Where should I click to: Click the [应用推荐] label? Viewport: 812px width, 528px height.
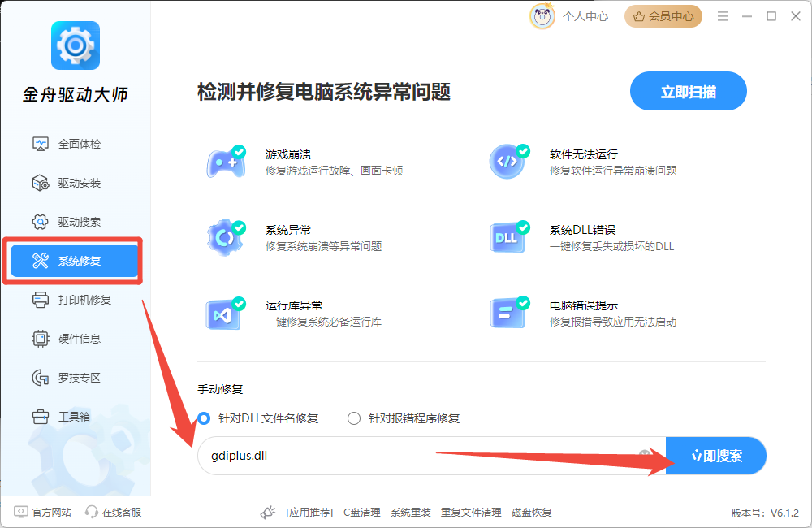(309, 513)
